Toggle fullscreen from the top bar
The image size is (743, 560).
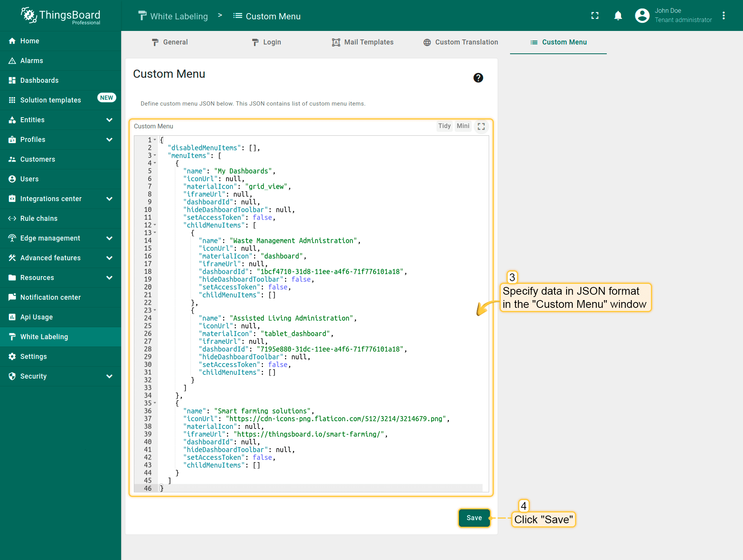pyautogui.click(x=595, y=15)
